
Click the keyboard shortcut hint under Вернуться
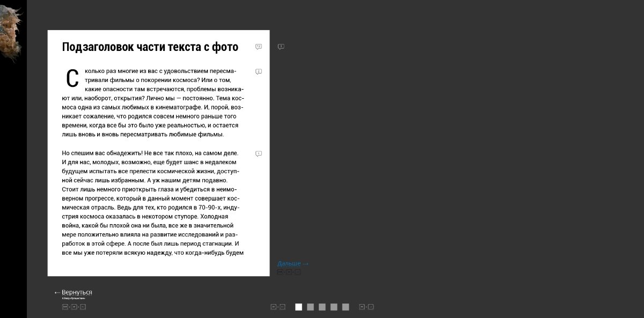pos(74,307)
